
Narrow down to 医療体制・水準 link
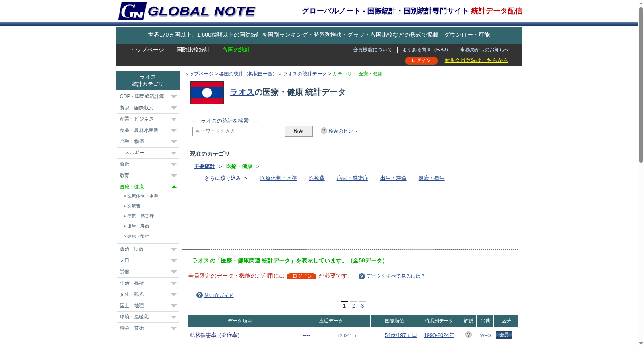pyautogui.click(x=279, y=178)
